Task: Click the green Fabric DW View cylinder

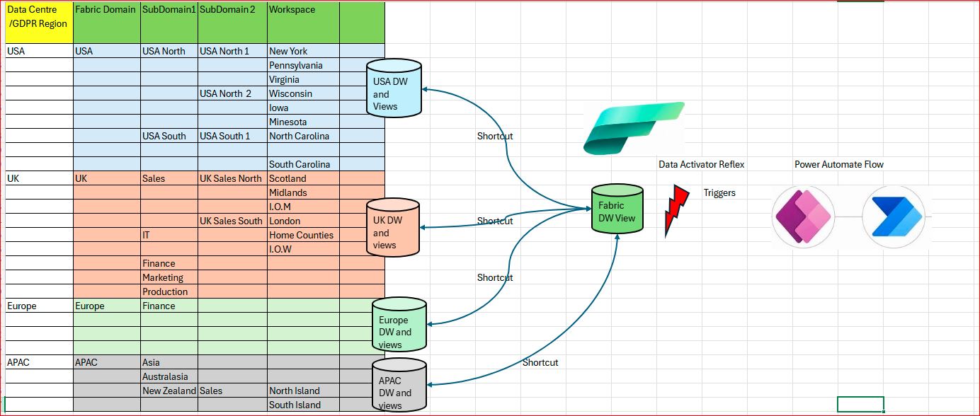Action: pyautogui.click(x=617, y=209)
